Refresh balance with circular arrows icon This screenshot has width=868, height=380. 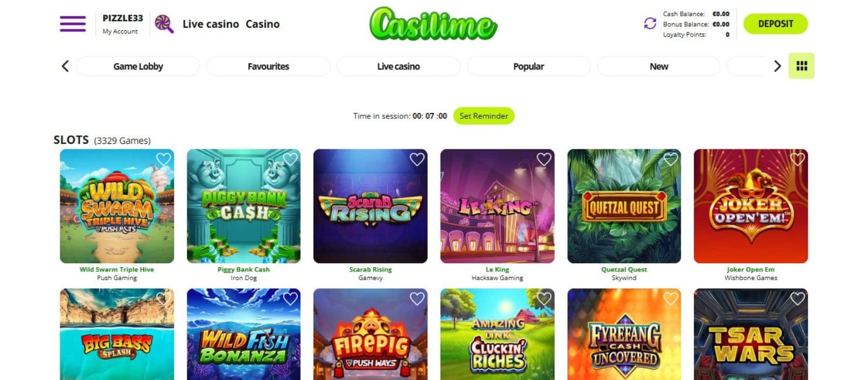pos(650,23)
